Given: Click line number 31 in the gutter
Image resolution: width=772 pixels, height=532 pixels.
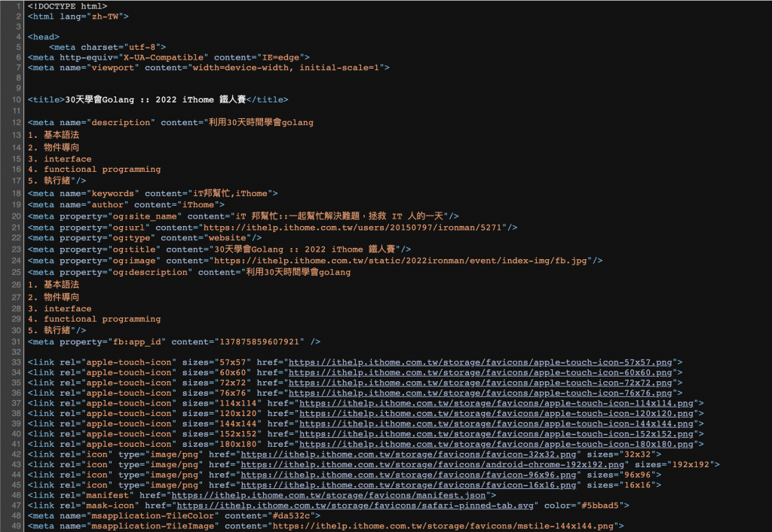Looking at the screenshot, I should 17,341.
